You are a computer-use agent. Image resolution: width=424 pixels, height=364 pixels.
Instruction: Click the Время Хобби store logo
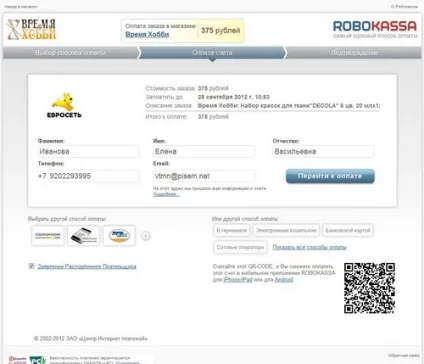(31, 29)
